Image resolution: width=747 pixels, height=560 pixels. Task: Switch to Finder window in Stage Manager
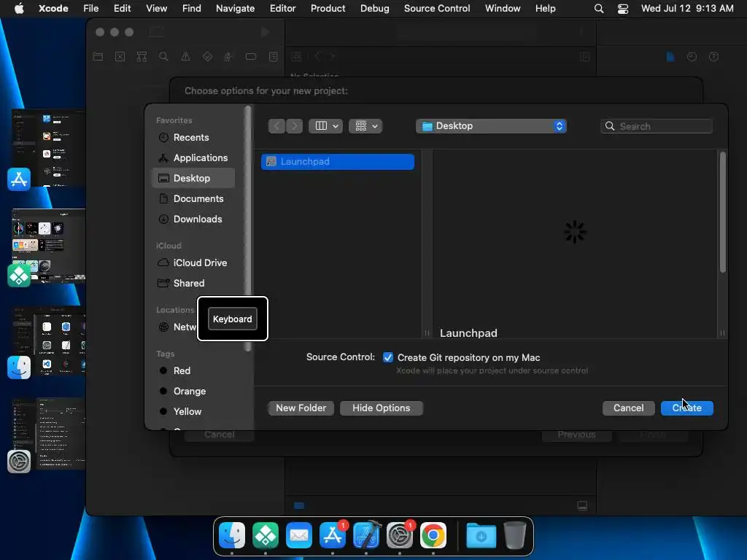pos(47,342)
